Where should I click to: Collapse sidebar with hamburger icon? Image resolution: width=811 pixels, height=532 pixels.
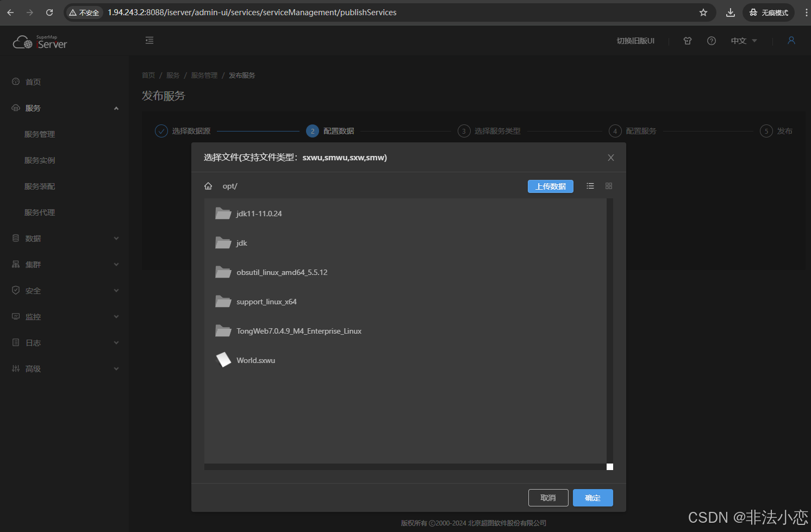149,40
